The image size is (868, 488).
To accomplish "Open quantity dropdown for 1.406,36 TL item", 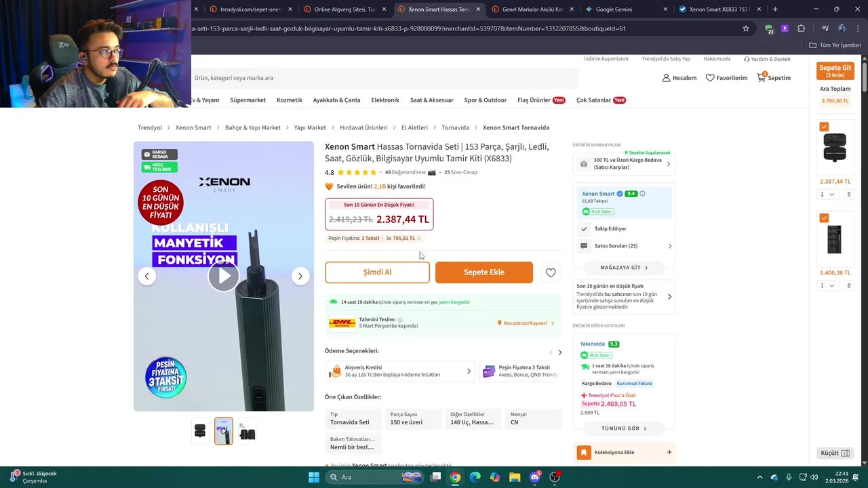I will coord(827,285).
